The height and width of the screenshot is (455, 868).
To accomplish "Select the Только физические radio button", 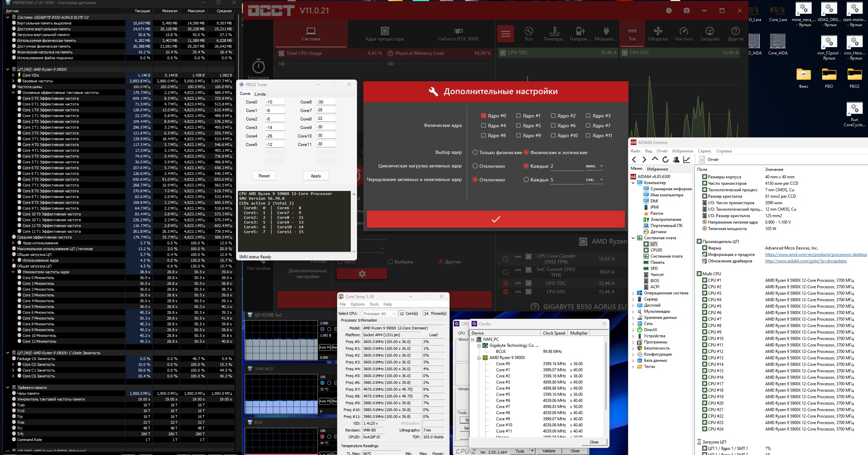I will click(475, 152).
